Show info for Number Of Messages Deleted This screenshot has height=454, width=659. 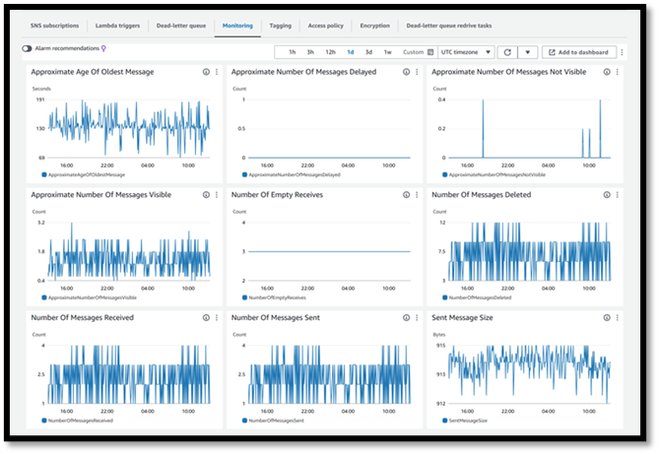coord(607,195)
